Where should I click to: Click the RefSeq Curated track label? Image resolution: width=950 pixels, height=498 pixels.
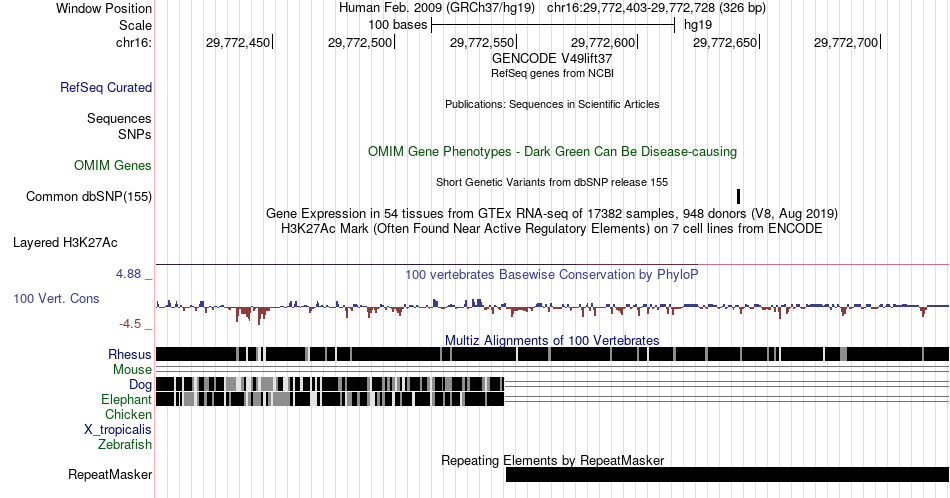point(105,87)
